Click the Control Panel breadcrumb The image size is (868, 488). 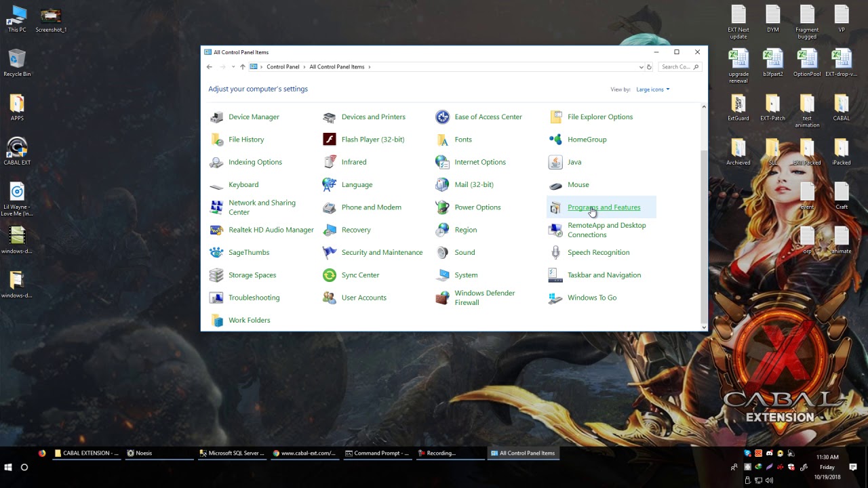(283, 67)
